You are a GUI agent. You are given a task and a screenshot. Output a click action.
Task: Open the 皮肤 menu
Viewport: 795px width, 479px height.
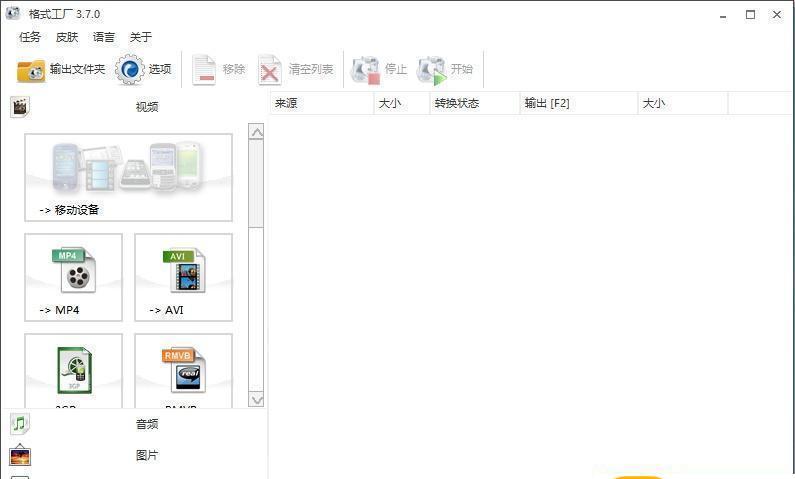[x=67, y=37]
